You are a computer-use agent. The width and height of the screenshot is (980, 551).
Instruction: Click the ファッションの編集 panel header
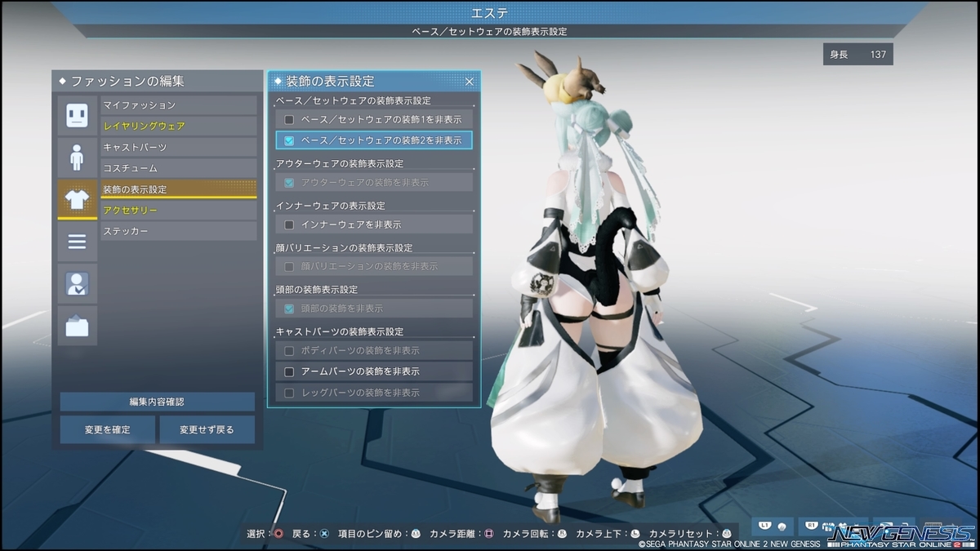coord(157,82)
